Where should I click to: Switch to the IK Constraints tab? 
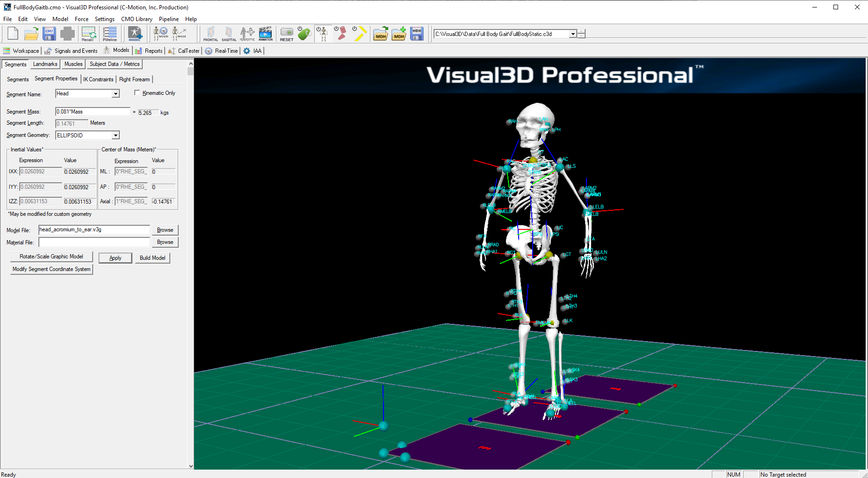(x=98, y=79)
